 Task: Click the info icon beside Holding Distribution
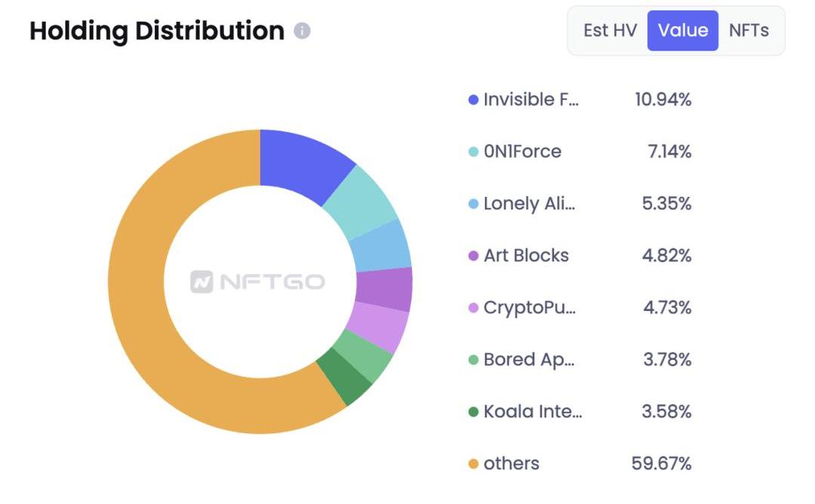click(x=302, y=31)
